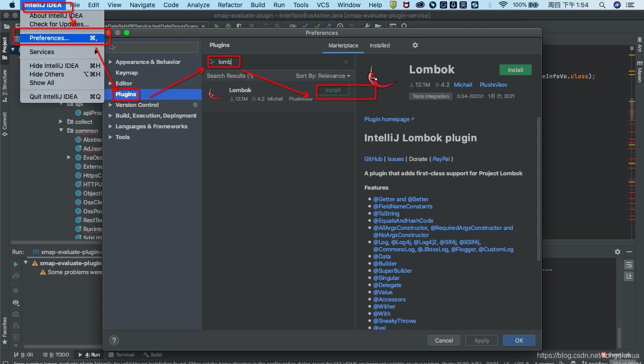The height and width of the screenshot is (364, 644).
Task: Open the Project tool window
Action: point(5,48)
